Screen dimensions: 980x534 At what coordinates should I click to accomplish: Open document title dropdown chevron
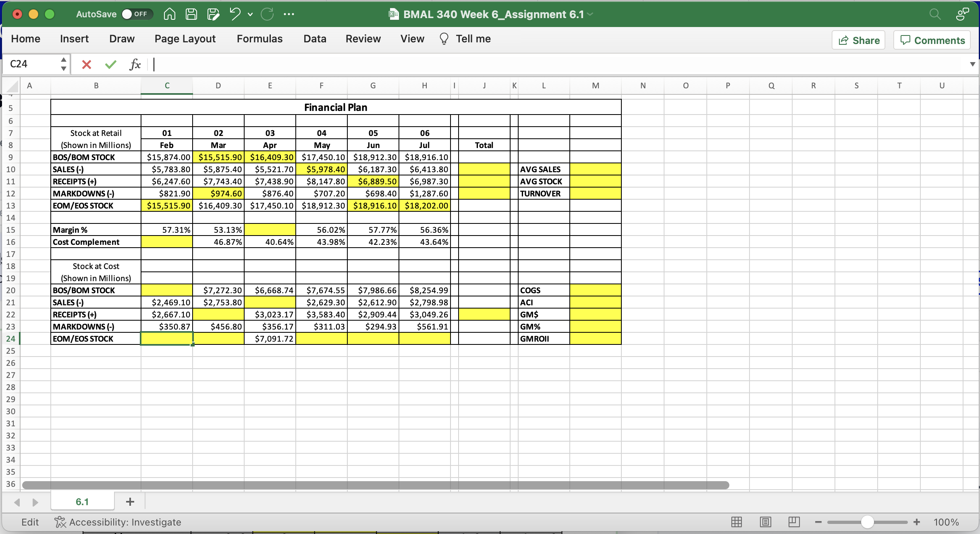590,14
